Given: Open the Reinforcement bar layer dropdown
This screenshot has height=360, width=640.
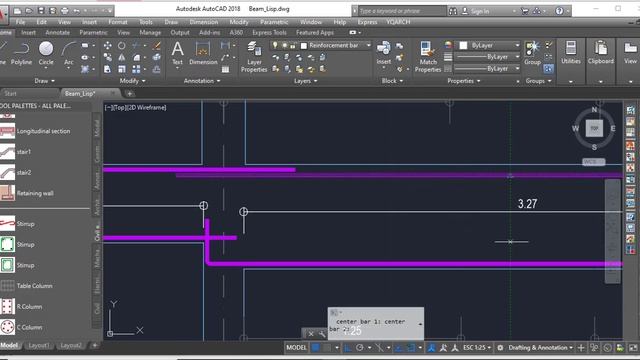Looking at the screenshot, I should click(x=369, y=45).
